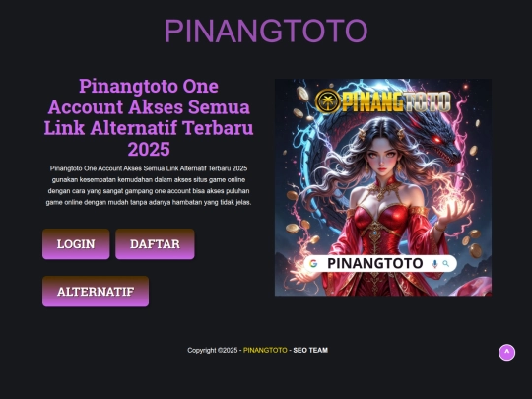Click the PINANGTOTO text in banner search bar
This screenshot has width=532, height=399.
[x=375, y=263]
